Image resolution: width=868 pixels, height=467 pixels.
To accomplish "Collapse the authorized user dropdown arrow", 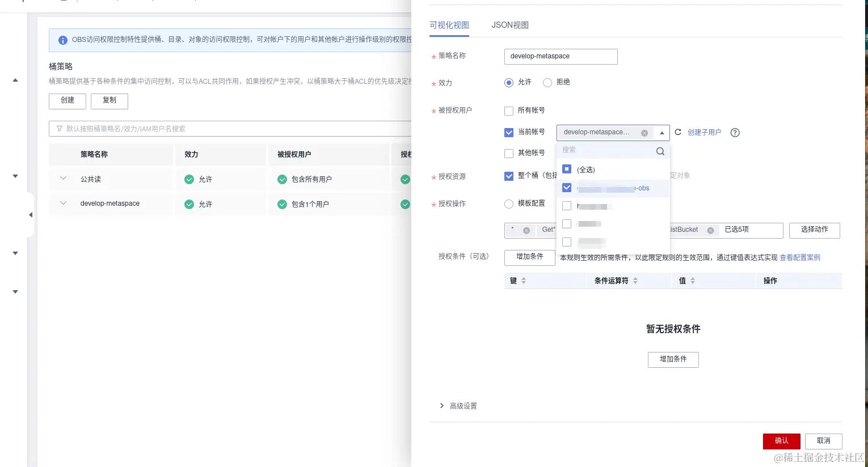I will click(x=661, y=133).
